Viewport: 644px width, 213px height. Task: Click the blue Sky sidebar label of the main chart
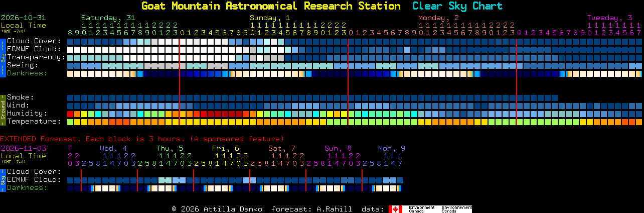click(x=3, y=57)
